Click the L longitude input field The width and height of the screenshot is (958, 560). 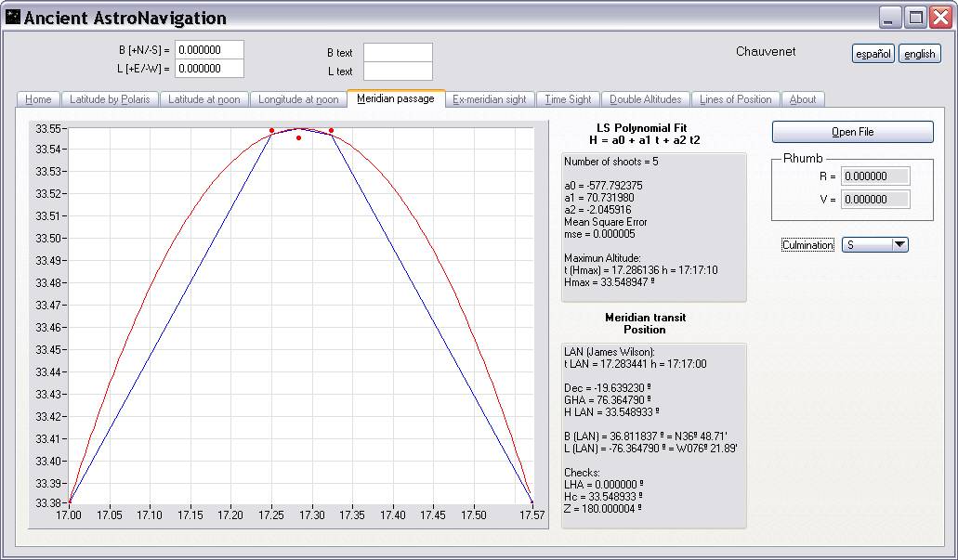coord(209,68)
